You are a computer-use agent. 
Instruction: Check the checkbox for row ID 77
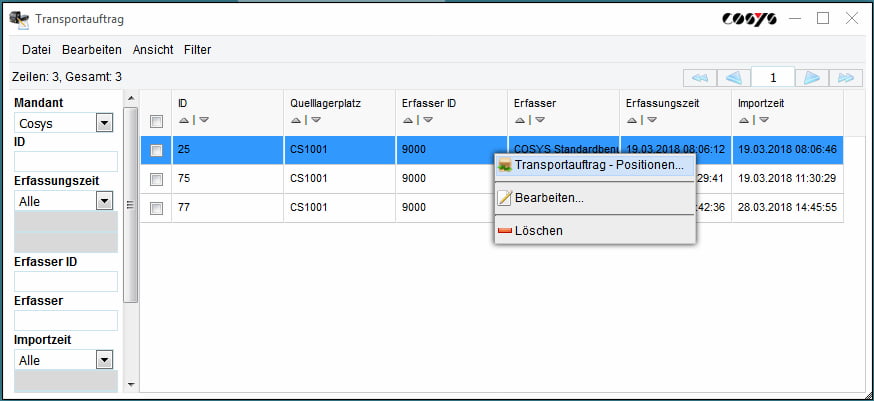click(157, 208)
